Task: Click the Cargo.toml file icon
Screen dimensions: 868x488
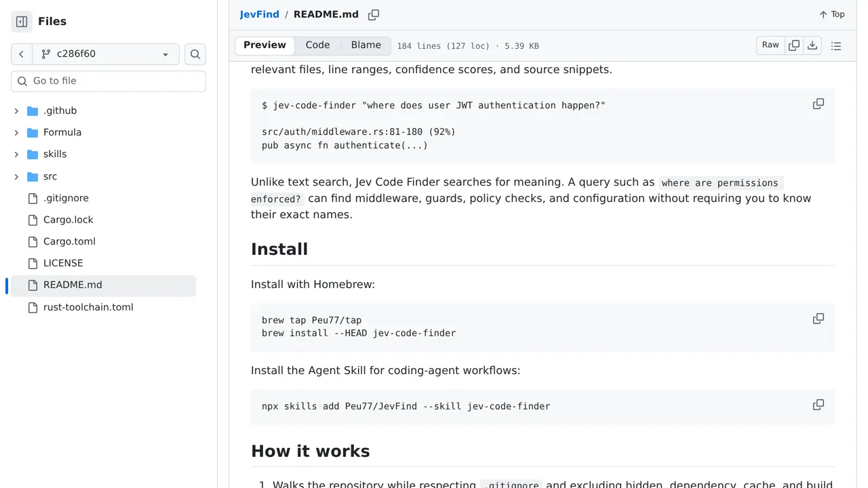Action: [33, 241]
